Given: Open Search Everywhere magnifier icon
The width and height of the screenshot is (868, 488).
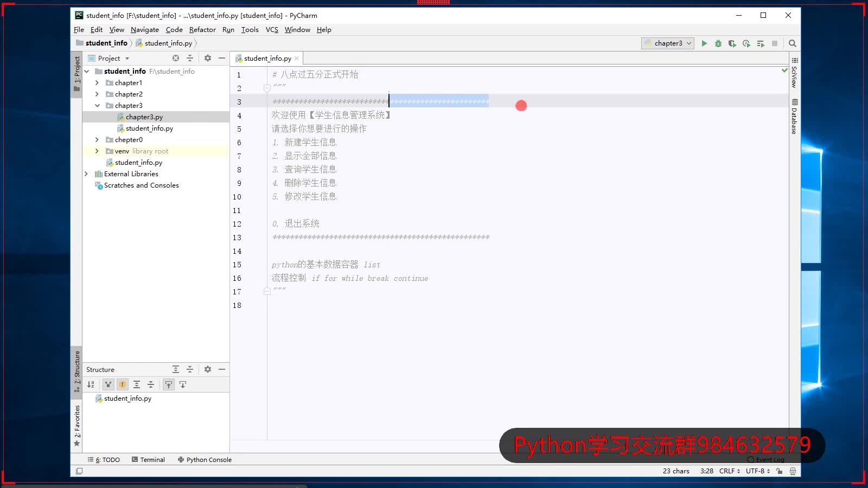Looking at the screenshot, I should pos(793,43).
